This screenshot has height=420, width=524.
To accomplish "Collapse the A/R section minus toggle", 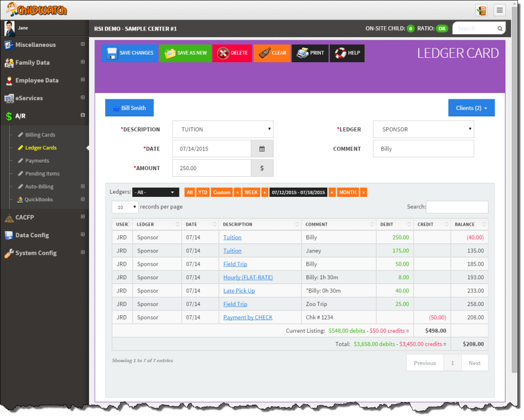I will [x=82, y=115].
